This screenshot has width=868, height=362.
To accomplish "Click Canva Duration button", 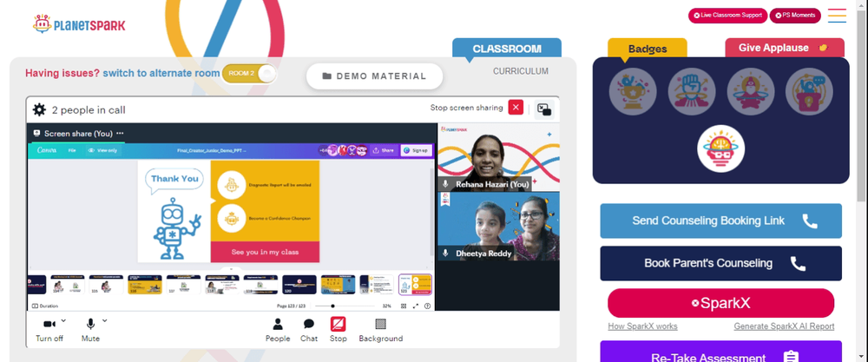I will (x=45, y=306).
